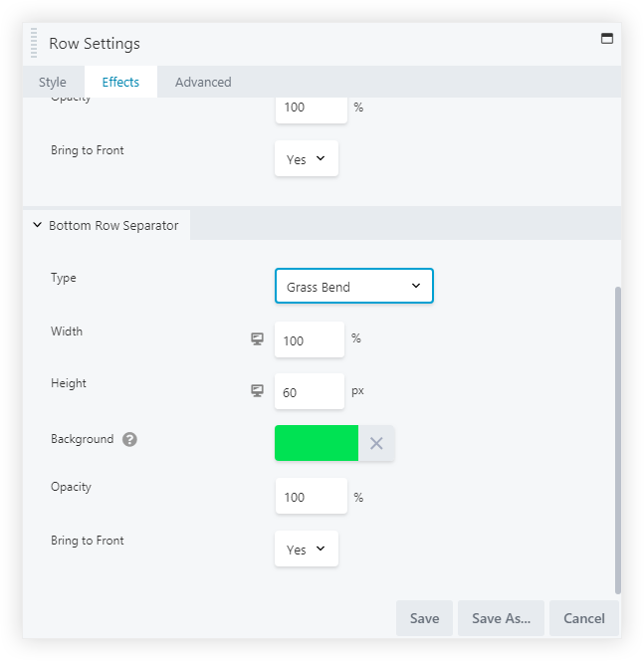Open the green Background color swatch
This screenshot has width=644, height=661.
317,444
